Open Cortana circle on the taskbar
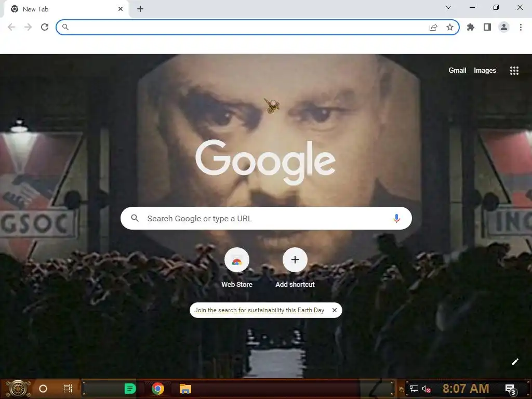Viewport: 532px width, 399px height. 43,389
